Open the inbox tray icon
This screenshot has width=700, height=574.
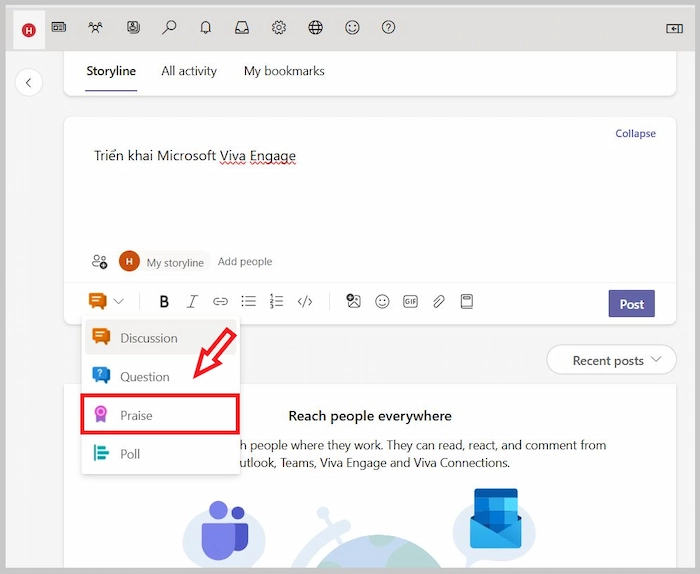click(242, 28)
